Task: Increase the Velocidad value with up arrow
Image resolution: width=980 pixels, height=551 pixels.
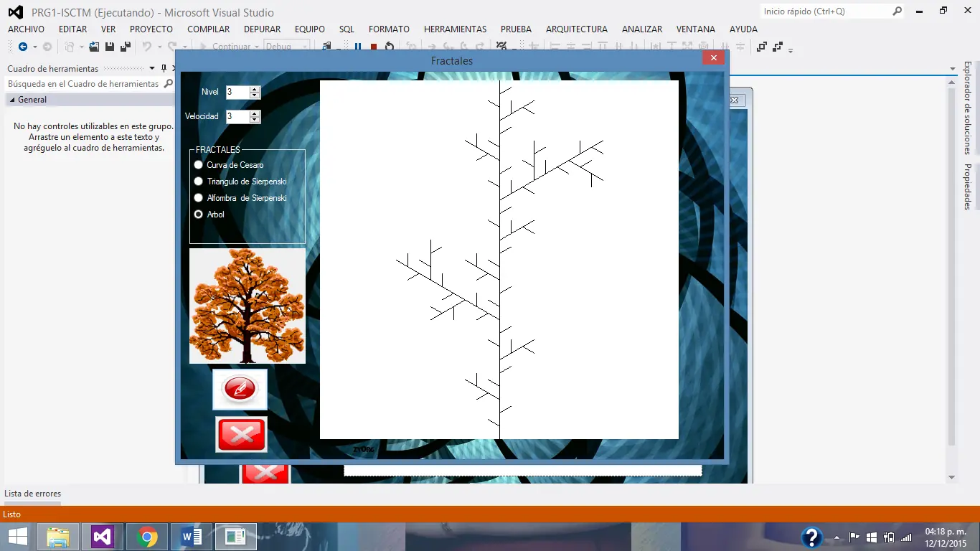Action: 255,113
